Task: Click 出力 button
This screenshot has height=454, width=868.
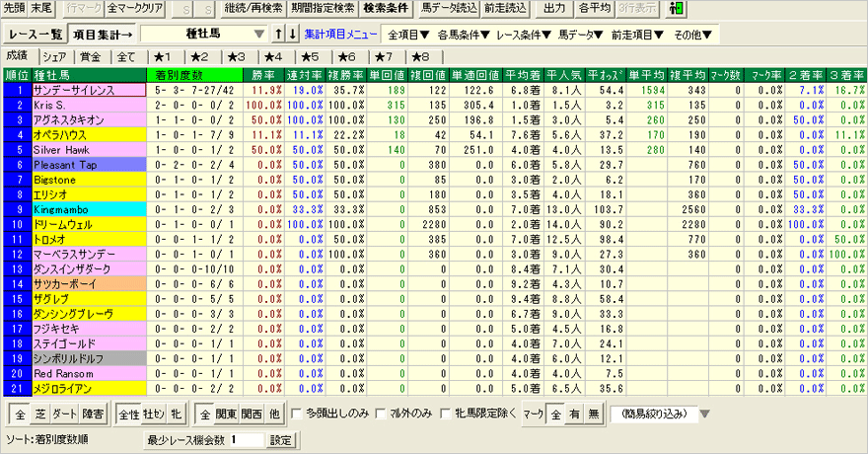Action: coord(554,8)
